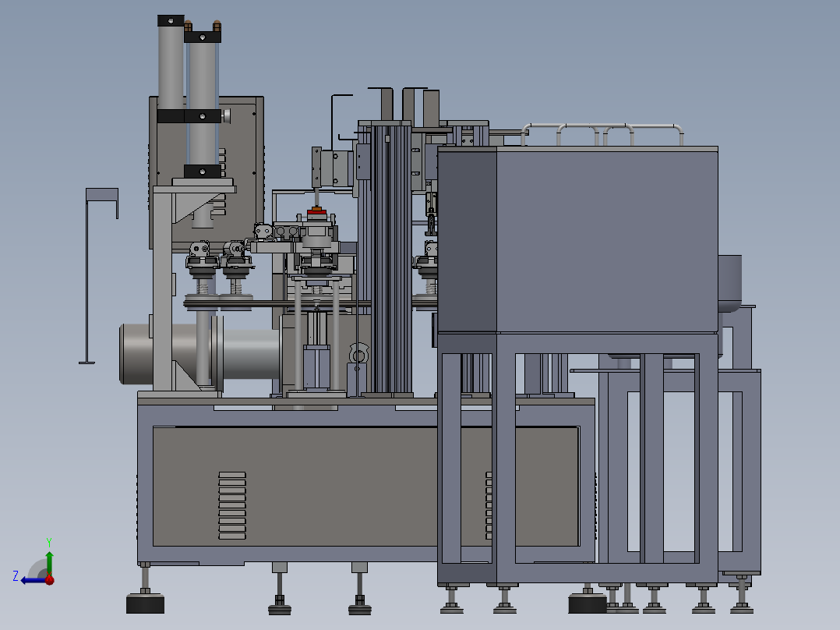
Task: Select the bent pipe rails atop the enclosure
Action: click(602, 134)
